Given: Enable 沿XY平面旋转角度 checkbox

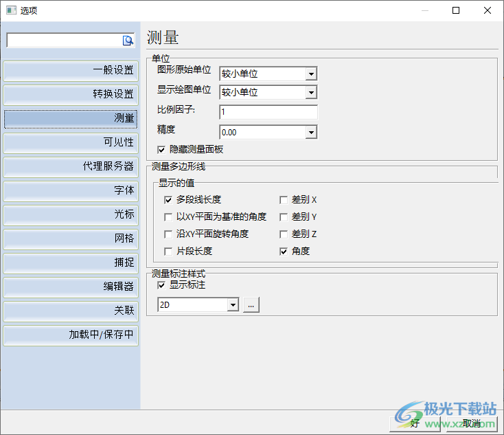Looking at the screenshot, I should click(168, 234).
